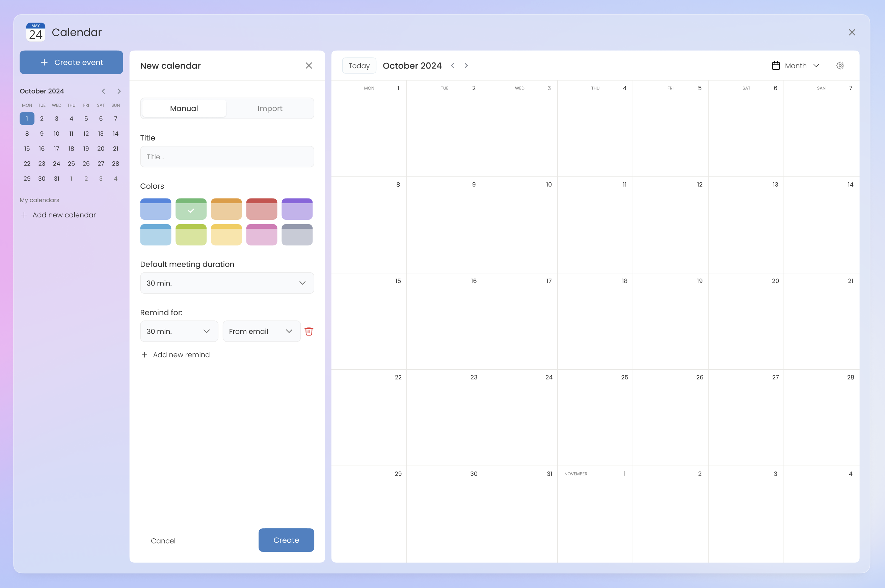
Task: Select October 1 in mini calendar
Action: click(27, 118)
